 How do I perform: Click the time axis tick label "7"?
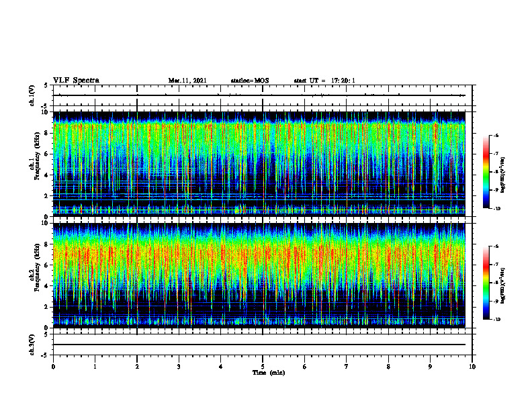pyautogui.click(x=347, y=367)
